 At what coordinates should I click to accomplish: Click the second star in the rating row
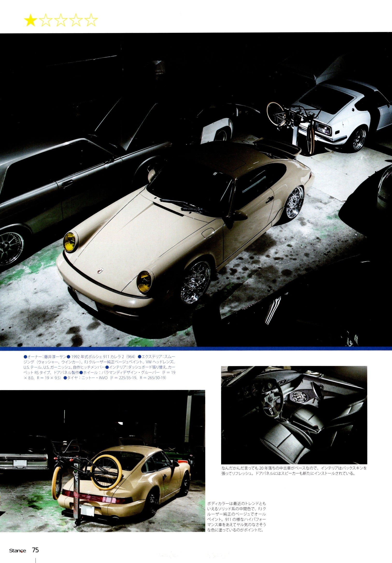pos(46,21)
